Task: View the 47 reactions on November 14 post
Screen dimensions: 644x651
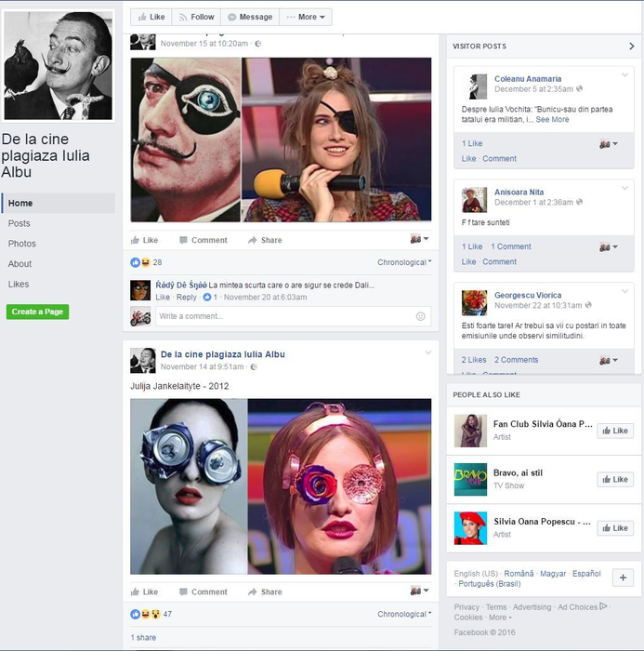Action: (167, 614)
